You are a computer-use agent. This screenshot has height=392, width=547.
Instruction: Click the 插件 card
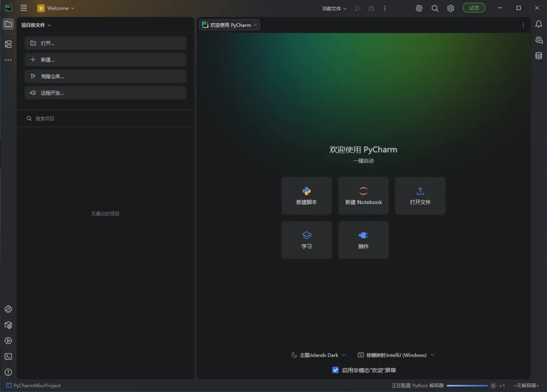point(364,240)
